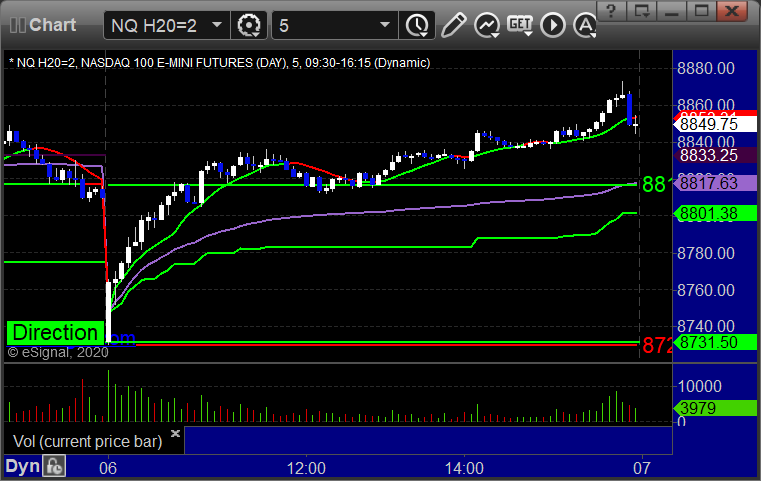The width and height of the screenshot is (761, 481).
Task: Minimize the chart window
Action: pos(671,11)
